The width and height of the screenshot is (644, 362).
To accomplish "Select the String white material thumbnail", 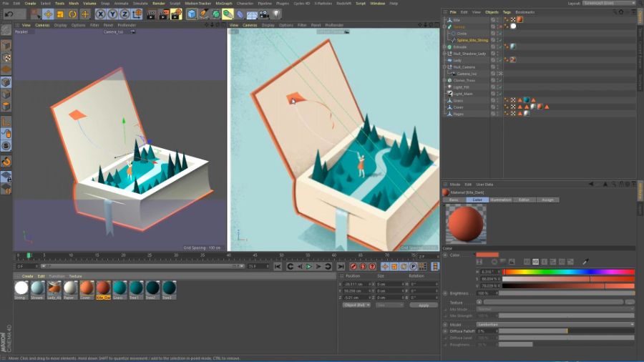I will coord(21,290).
